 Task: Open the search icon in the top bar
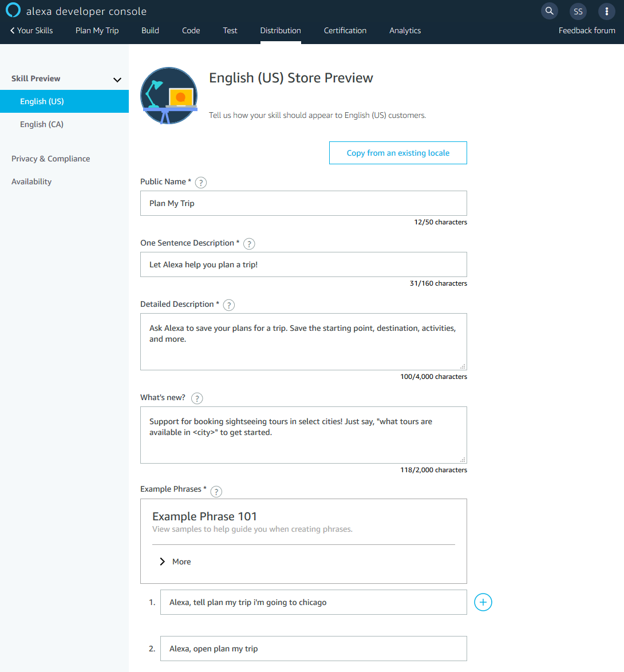[x=549, y=11]
